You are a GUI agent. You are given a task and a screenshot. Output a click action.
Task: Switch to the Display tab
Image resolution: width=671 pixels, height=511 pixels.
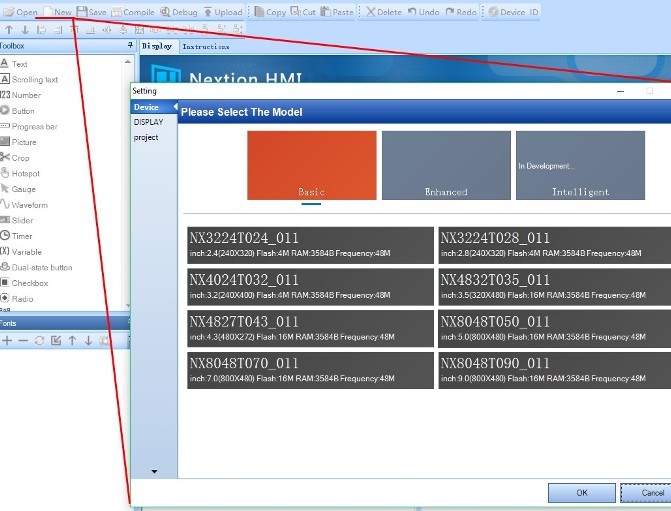[x=157, y=46]
